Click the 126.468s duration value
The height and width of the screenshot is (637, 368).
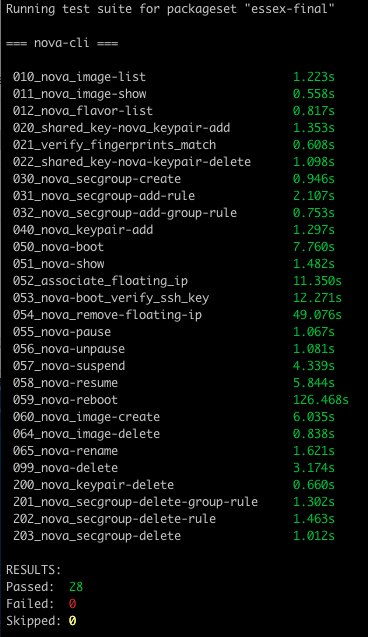(x=320, y=400)
